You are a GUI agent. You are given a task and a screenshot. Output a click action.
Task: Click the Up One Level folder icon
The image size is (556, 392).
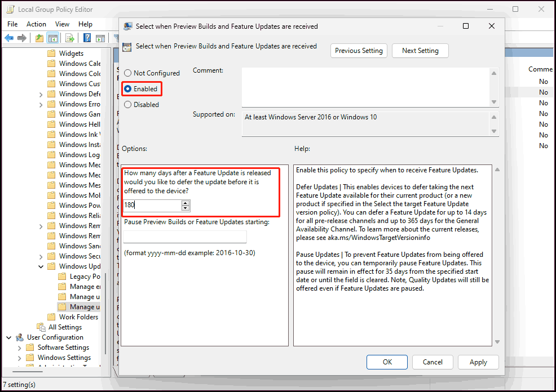coord(39,38)
